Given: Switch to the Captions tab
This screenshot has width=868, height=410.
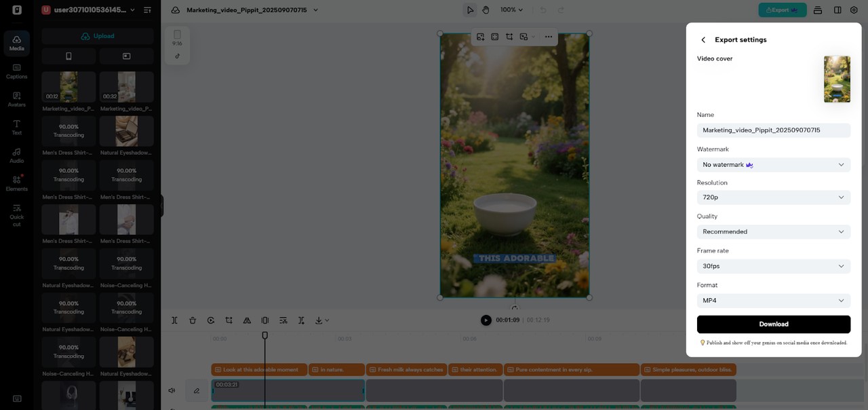Looking at the screenshot, I should coord(17,71).
